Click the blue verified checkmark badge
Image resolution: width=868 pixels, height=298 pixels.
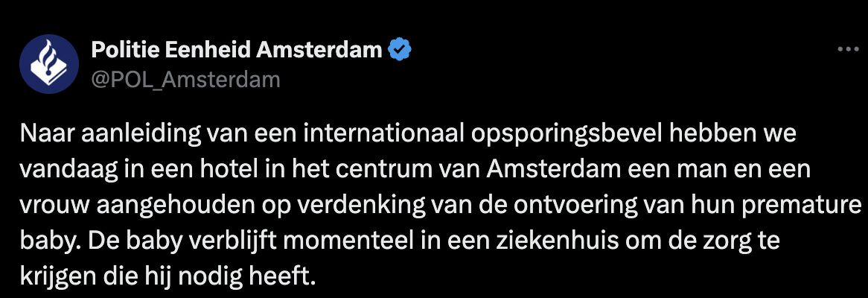coord(401,50)
